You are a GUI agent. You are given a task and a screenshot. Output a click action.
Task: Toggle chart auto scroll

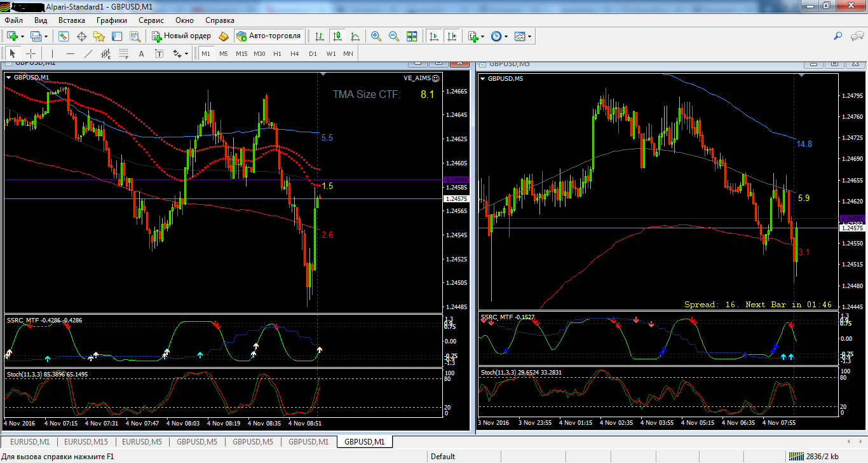(x=435, y=36)
